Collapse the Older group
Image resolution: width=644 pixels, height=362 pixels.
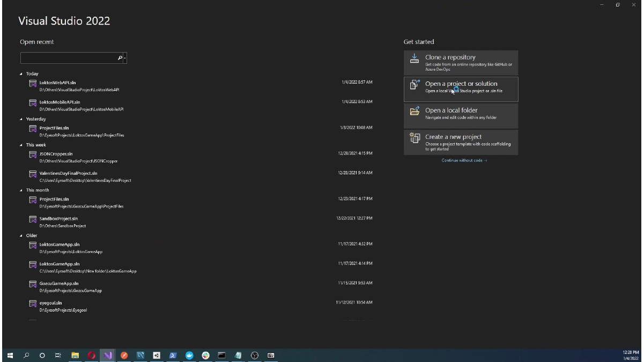(21, 235)
